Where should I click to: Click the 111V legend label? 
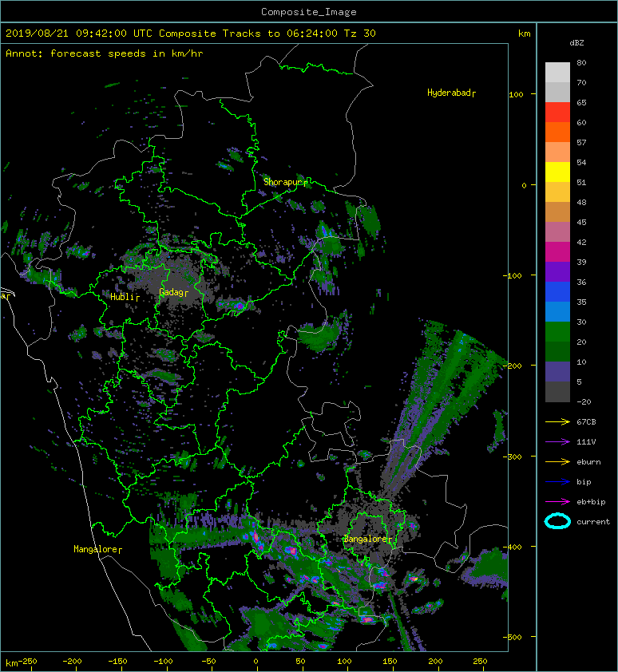[x=586, y=442]
